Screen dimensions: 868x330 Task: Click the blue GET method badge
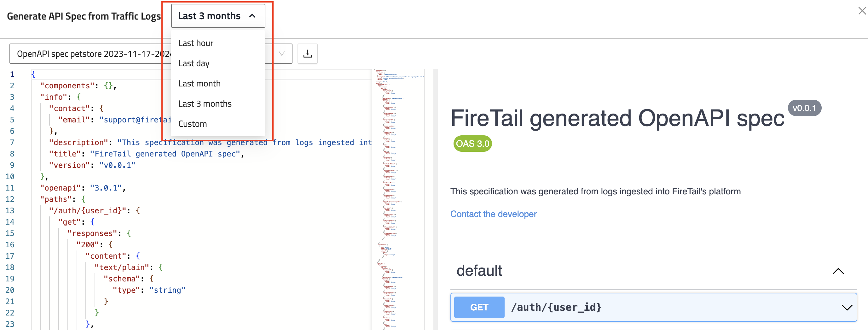pyautogui.click(x=479, y=307)
